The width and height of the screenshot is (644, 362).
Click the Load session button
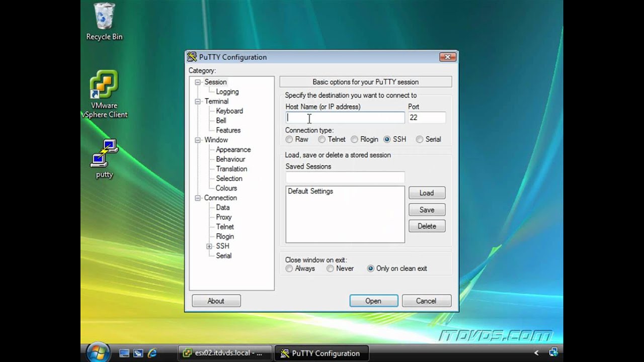pos(427,193)
